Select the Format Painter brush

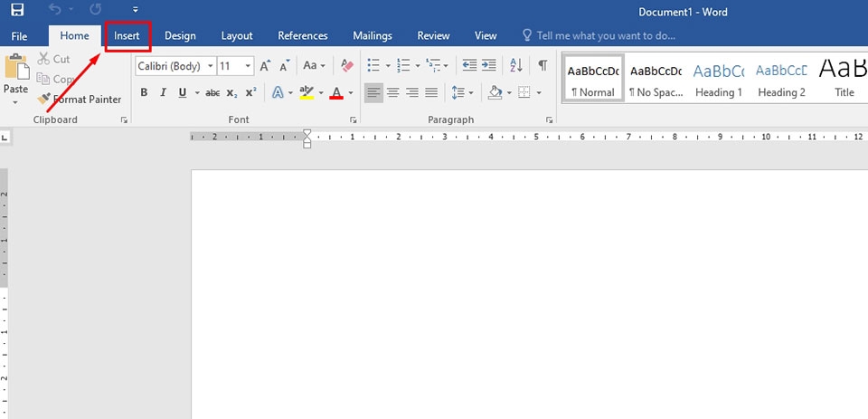pos(79,100)
